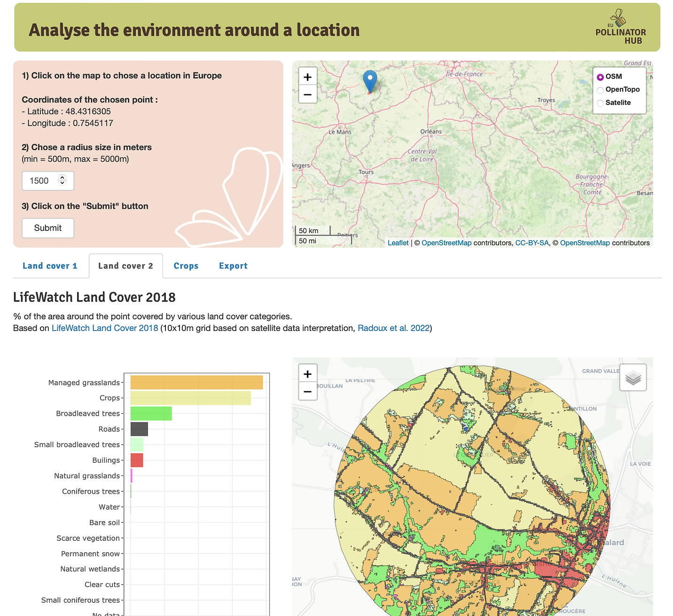Click the Roads dark gray bar
The width and height of the screenshot is (673, 616).
click(139, 429)
